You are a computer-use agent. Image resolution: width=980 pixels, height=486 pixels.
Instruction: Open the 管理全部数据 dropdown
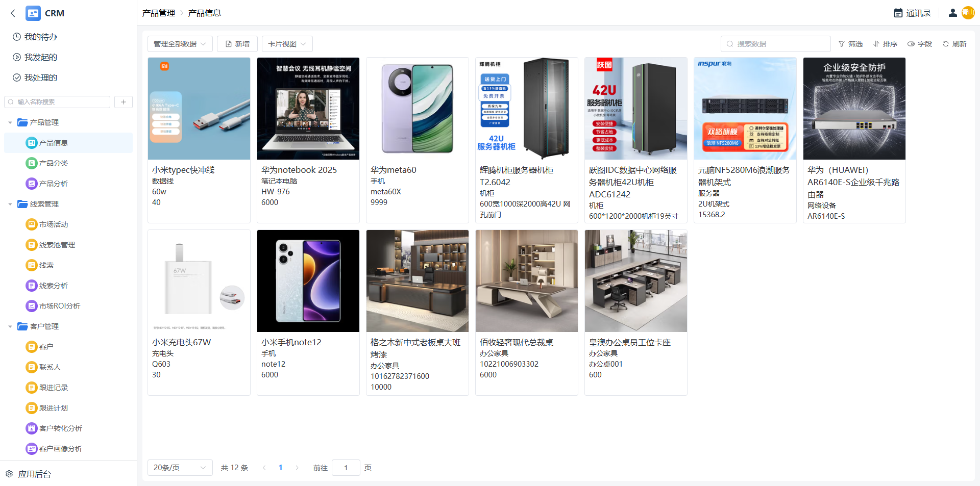[x=180, y=44]
